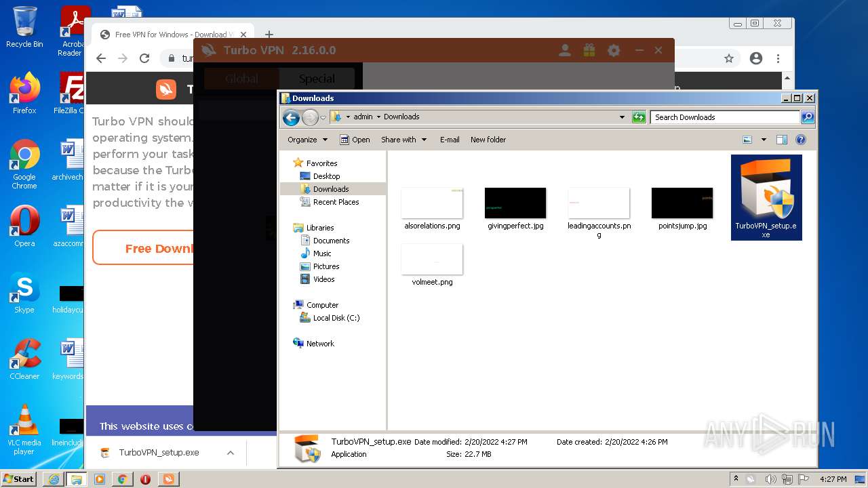The image size is (868, 488).
Task: Open Chrome profile avatar
Action: point(756,58)
